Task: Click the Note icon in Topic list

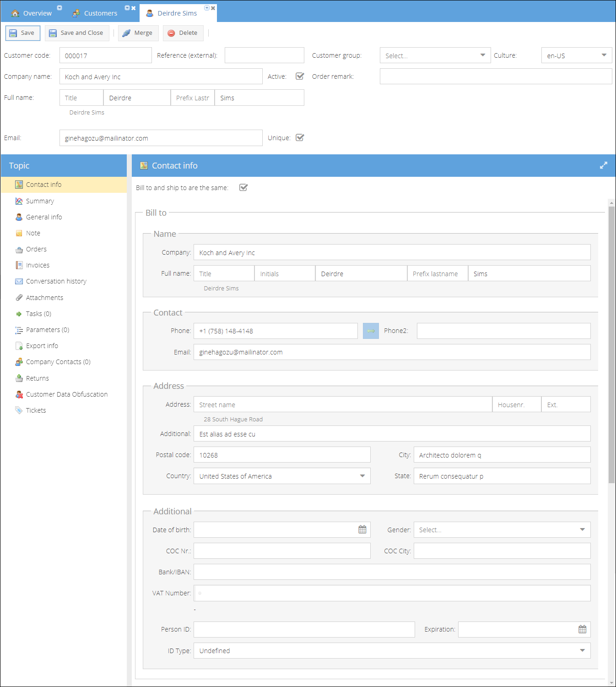Action: [19, 233]
